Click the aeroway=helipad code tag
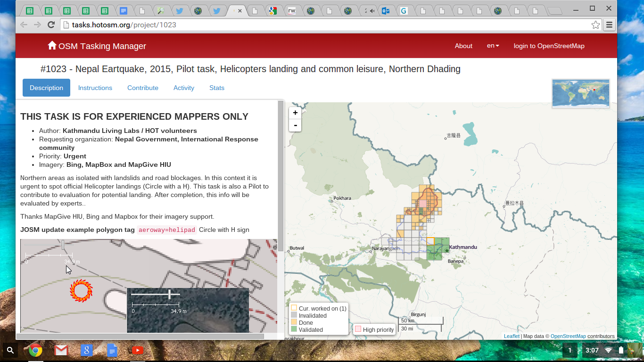Screen dimensions: 644x362 pyautogui.click(x=166, y=230)
